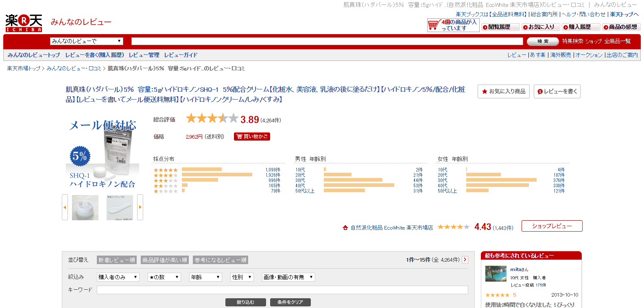Click the female 30代 376件 count
Viewport: 644px width, 308px height.
pyautogui.click(x=559, y=180)
